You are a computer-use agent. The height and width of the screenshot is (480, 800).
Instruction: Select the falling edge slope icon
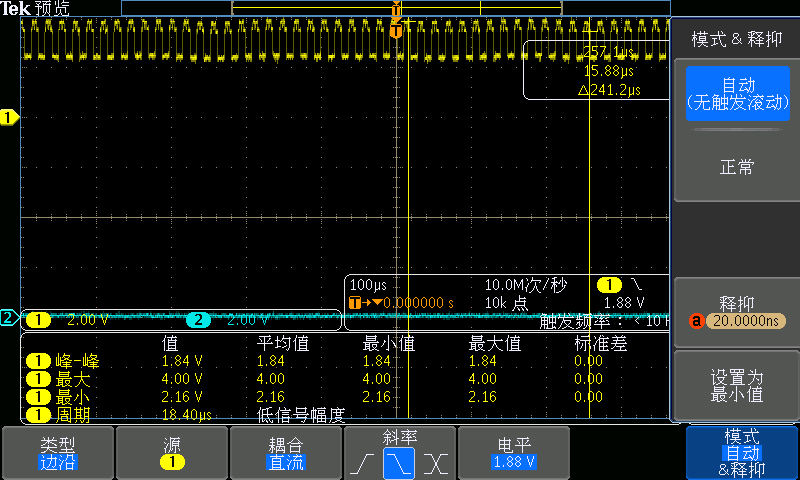(398, 463)
